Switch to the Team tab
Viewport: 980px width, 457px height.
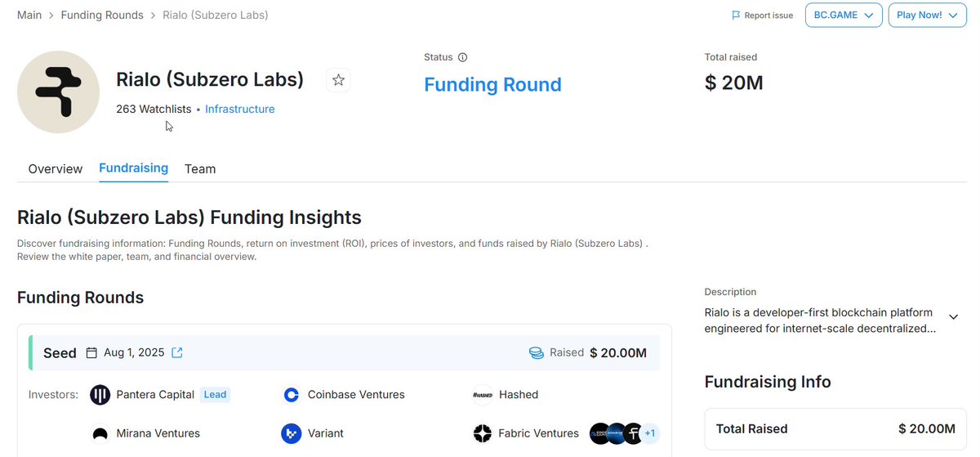(200, 169)
